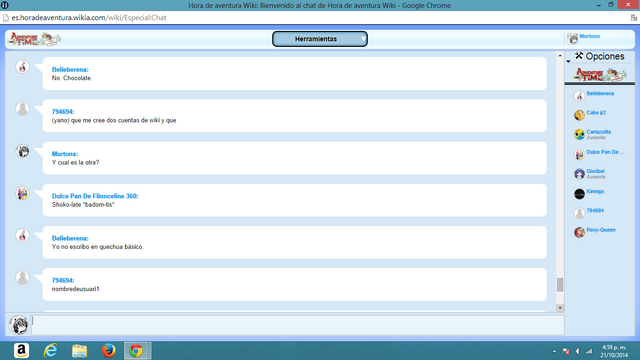Open the Opciones tools icon

[579, 56]
